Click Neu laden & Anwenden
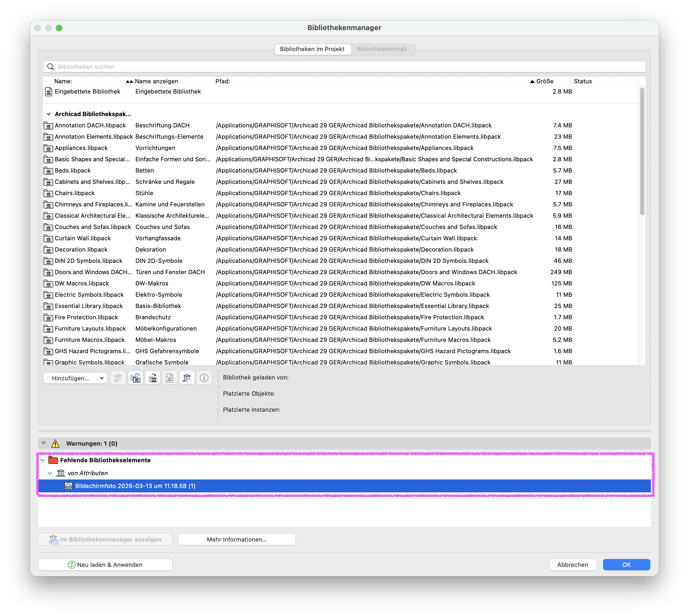This screenshot has height=616, width=689. click(105, 565)
